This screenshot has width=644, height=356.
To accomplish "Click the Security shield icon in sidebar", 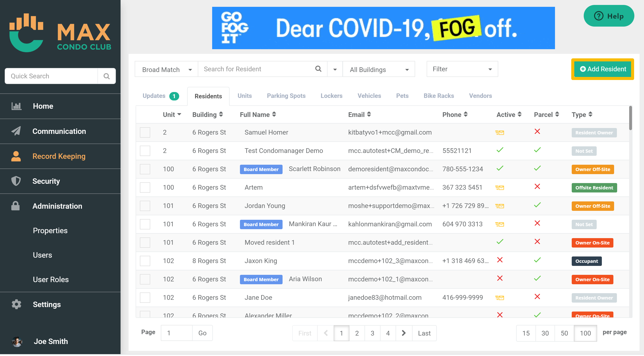I will click(x=16, y=181).
